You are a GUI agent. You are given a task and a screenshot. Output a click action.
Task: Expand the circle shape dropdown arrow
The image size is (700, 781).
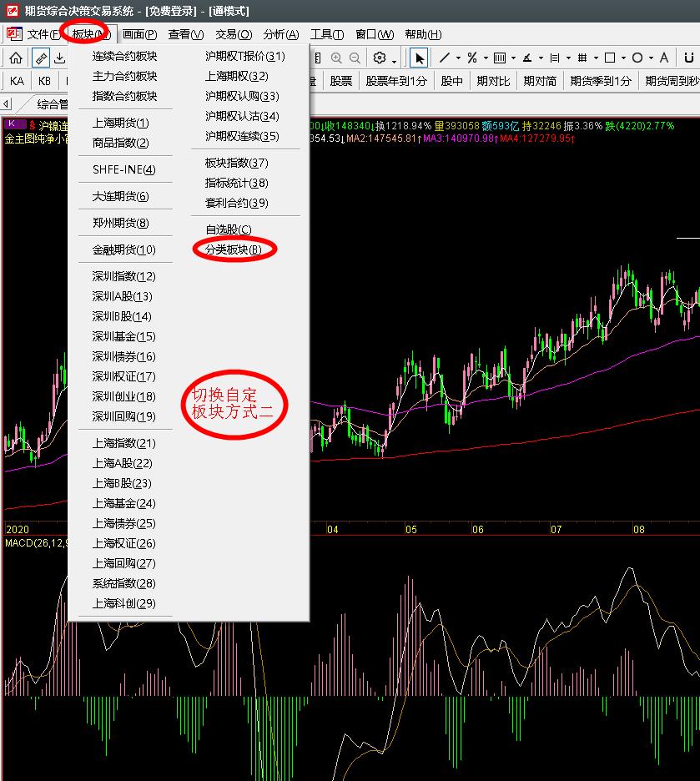click(x=651, y=58)
